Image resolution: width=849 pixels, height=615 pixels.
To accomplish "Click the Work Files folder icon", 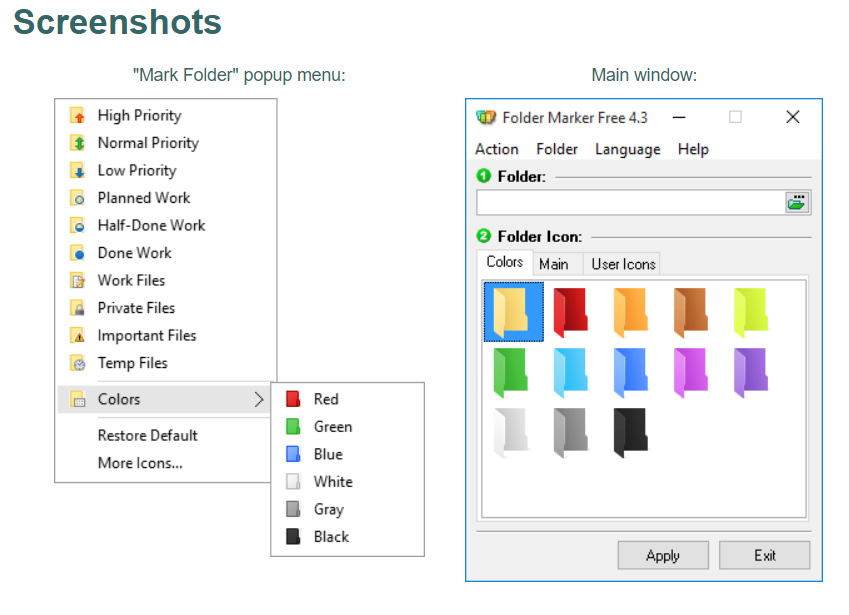I will pyautogui.click(x=78, y=280).
